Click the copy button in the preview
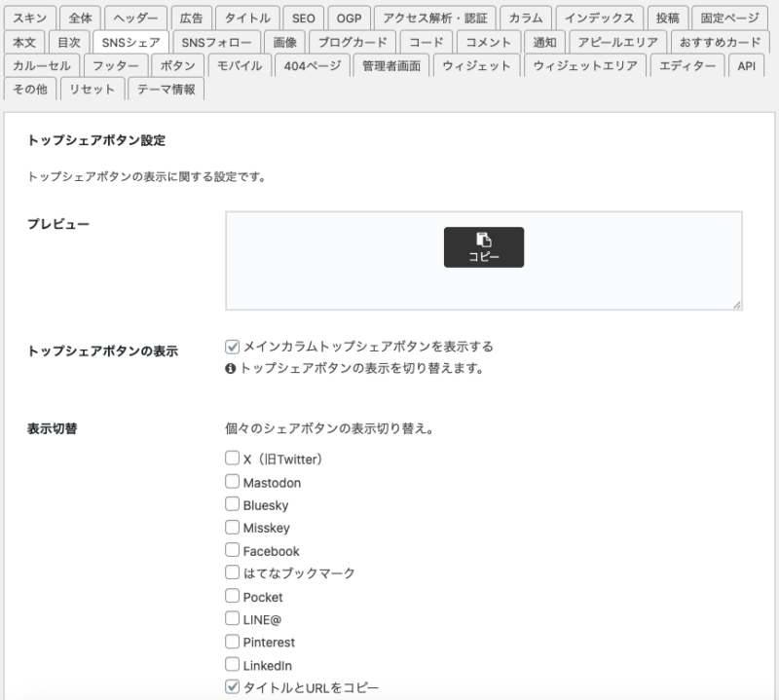This screenshot has height=700, width=779. pyautogui.click(x=483, y=247)
